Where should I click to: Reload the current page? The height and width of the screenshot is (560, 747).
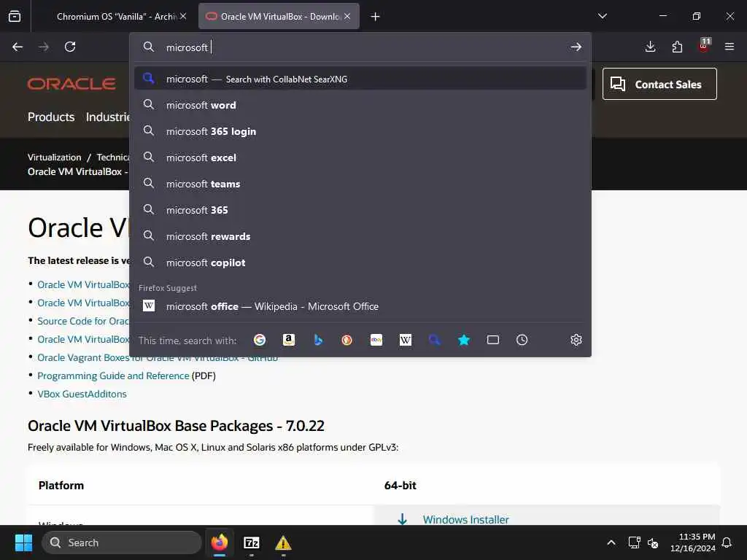[x=70, y=47]
